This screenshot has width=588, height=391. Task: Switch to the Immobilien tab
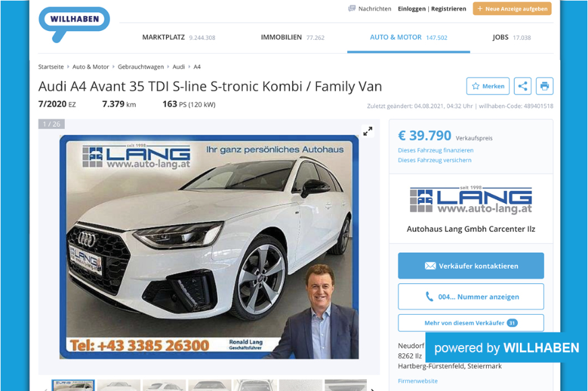coord(293,38)
